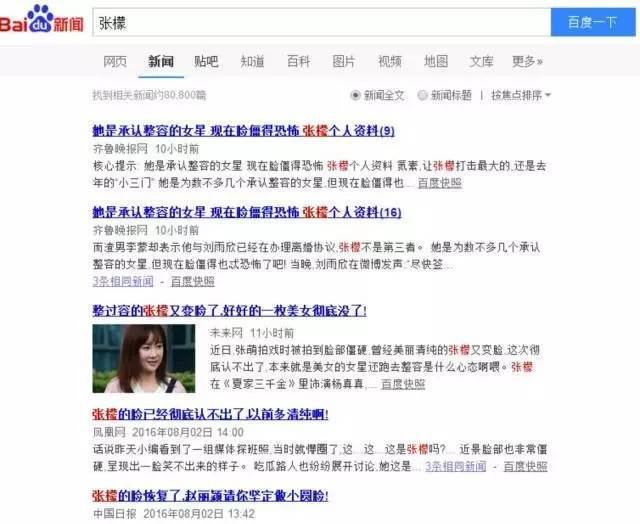
Task: Go to the 图片 tab
Action: point(344,62)
